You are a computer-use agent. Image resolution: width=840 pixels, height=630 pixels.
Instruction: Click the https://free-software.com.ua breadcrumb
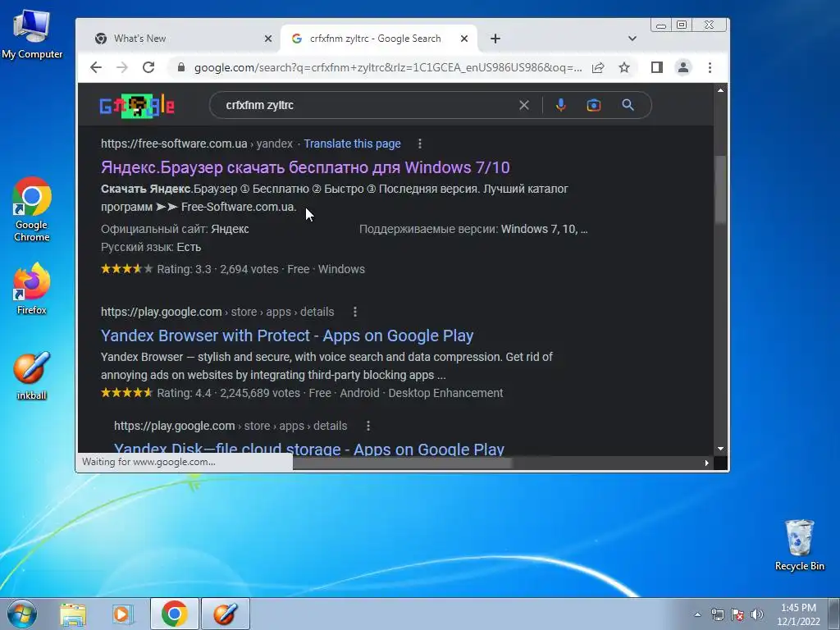tap(174, 144)
